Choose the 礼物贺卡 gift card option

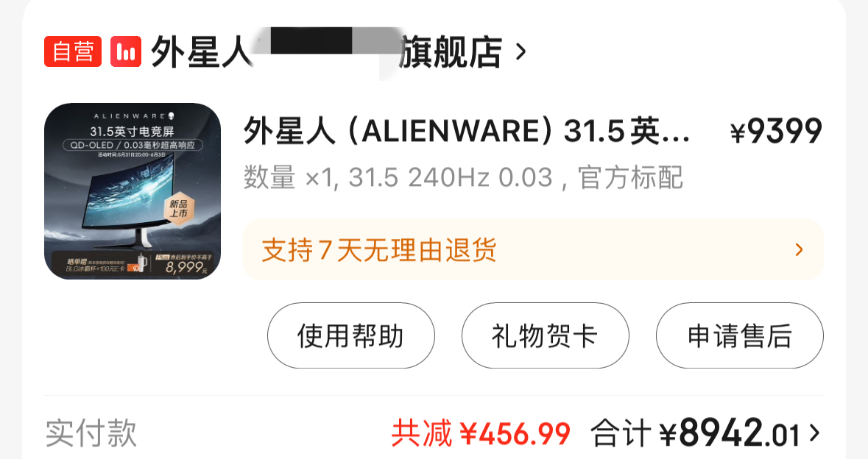point(546,335)
